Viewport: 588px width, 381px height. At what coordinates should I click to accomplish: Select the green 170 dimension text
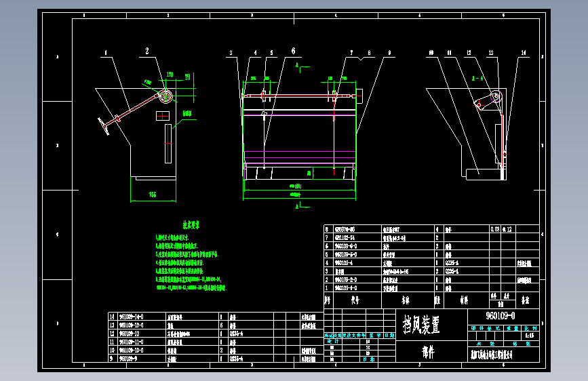point(170,75)
